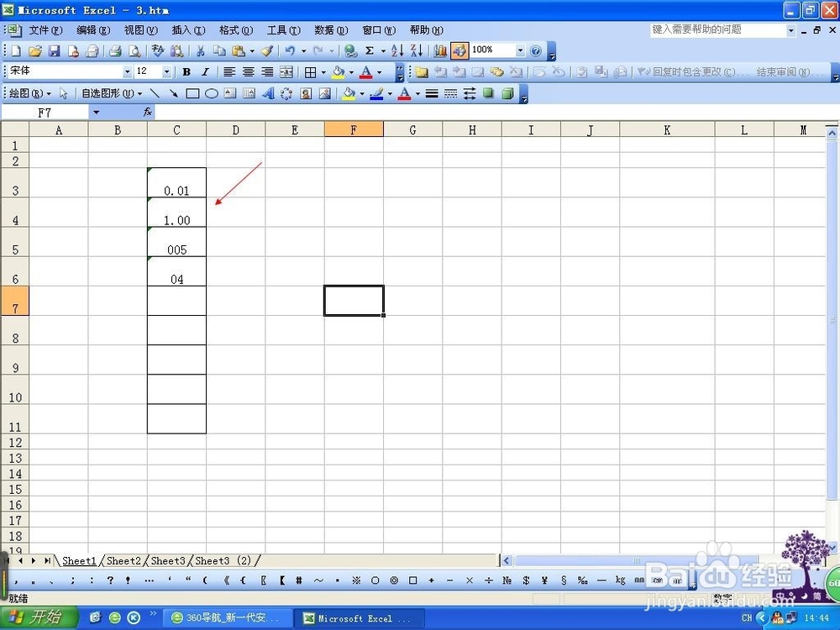The image size is (840, 630).
Task: Open Print Preview from the toolbar
Action: pos(135,51)
